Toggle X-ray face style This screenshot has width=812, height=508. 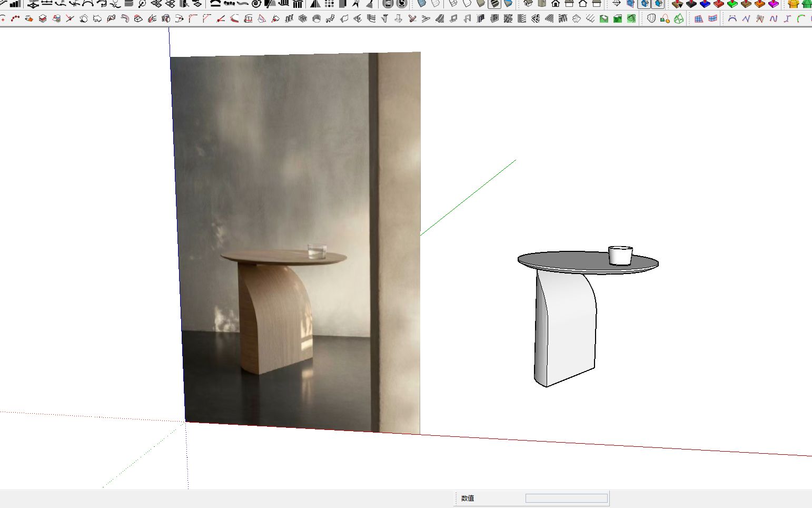[422, 4]
